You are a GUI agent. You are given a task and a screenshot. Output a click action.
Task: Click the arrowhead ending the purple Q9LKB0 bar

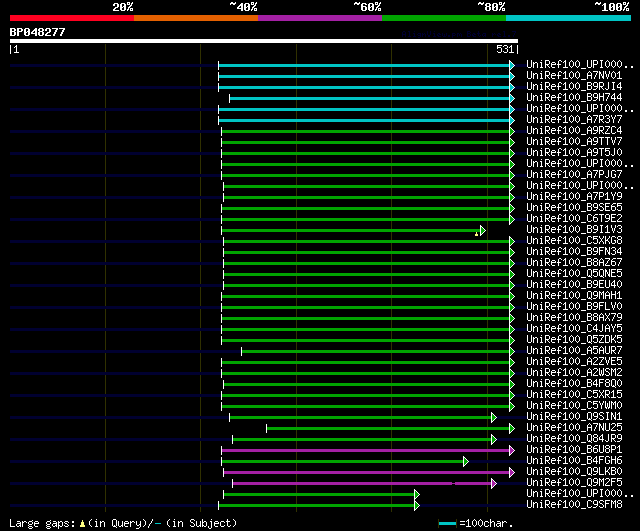[511, 473]
